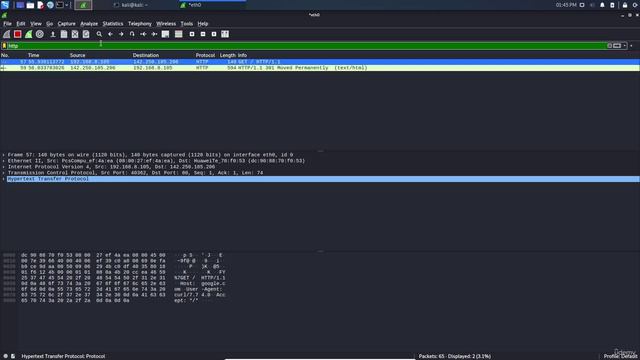The height and width of the screenshot is (360, 640).
Task: Open capture file properties from the status bar
Action: click(x=13, y=356)
